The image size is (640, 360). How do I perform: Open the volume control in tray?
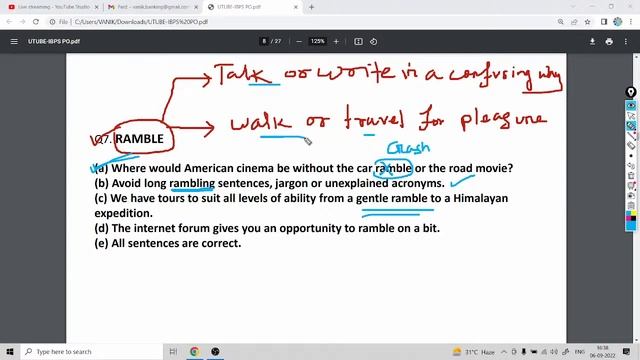click(554, 352)
